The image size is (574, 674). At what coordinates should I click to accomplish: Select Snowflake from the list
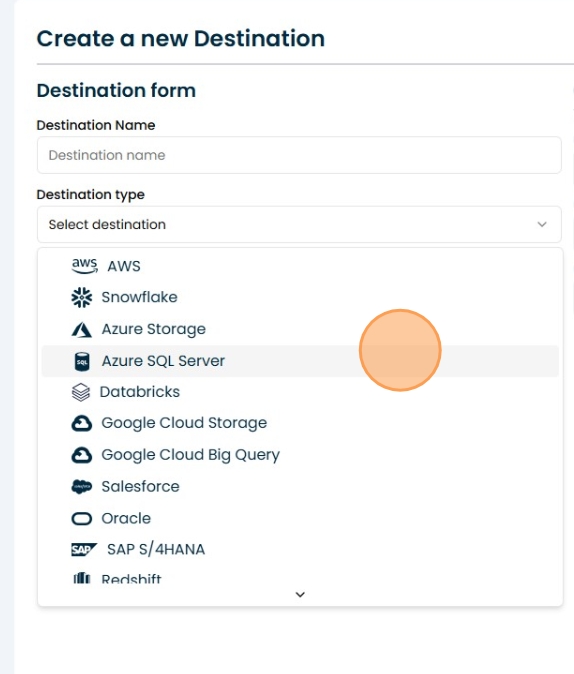click(300, 297)
